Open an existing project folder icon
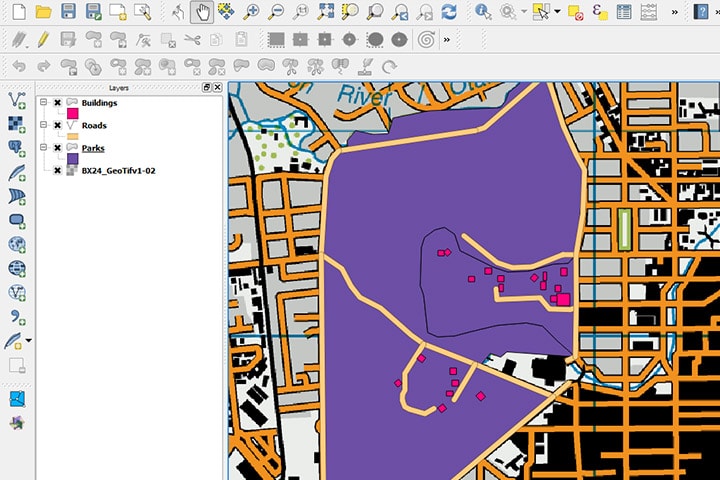 [x=44, y=12]
